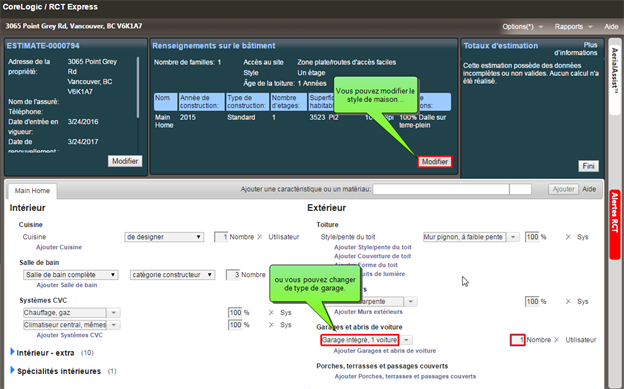
Task: Click the exterior walls percent field
Action: [x=532, y=301]
